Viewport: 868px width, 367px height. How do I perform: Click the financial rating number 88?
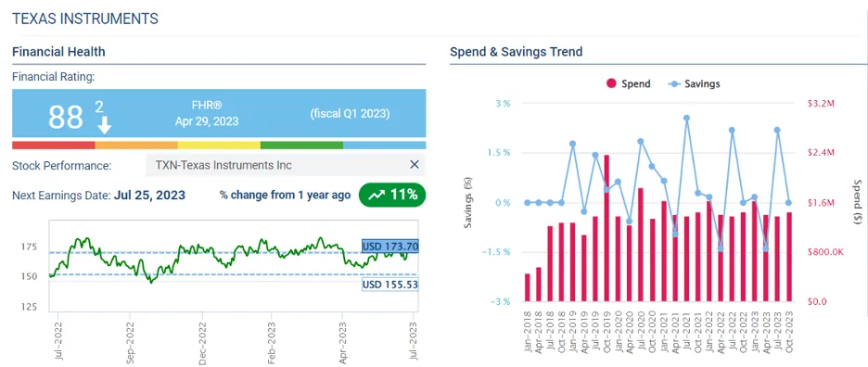pos(66,117)
